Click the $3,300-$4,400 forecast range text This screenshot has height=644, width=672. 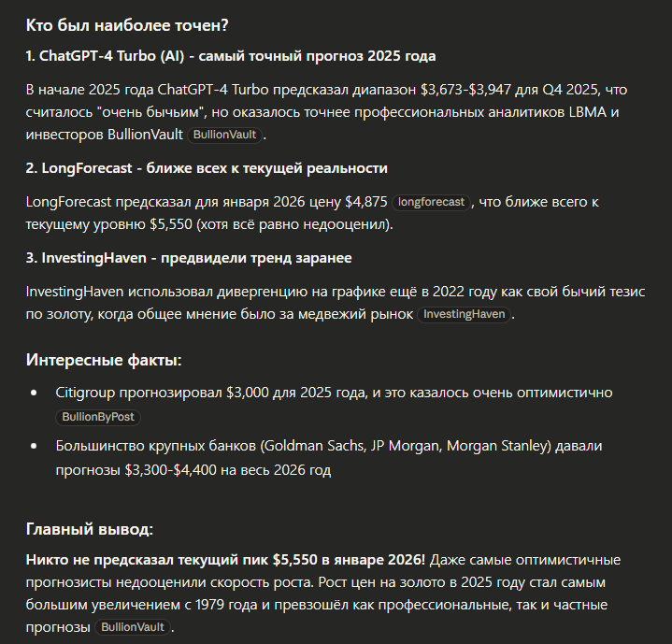(183, 470)
